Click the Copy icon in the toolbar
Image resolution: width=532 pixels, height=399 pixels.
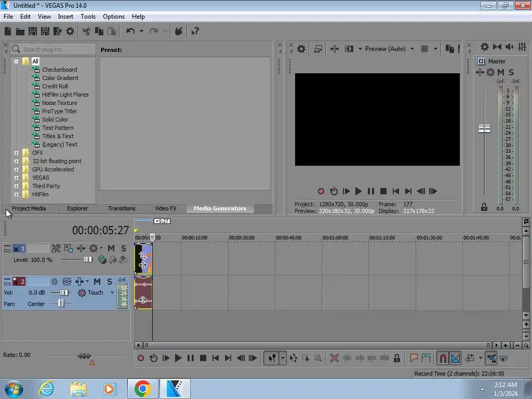[x=99, y=31]
